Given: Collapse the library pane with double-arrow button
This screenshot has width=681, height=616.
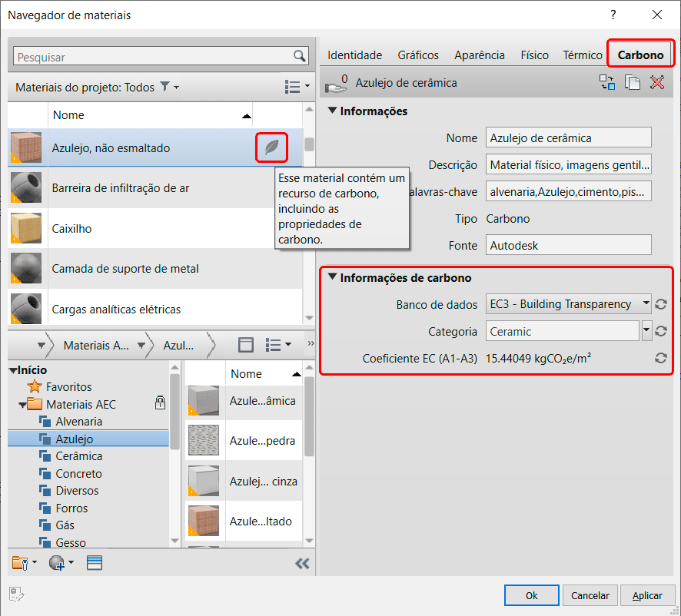Looking at the screenshot, I should point(302,562).
